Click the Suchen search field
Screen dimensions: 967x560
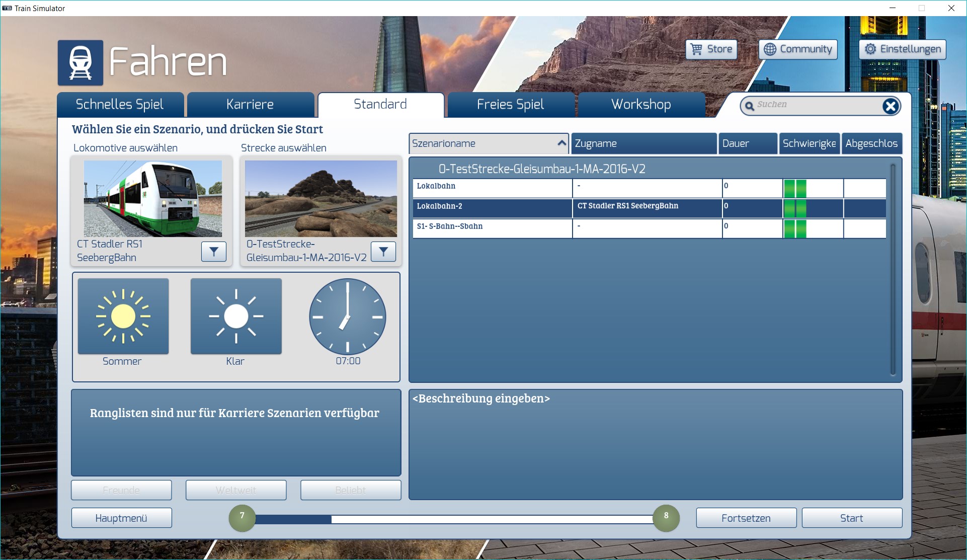(815, 105)
